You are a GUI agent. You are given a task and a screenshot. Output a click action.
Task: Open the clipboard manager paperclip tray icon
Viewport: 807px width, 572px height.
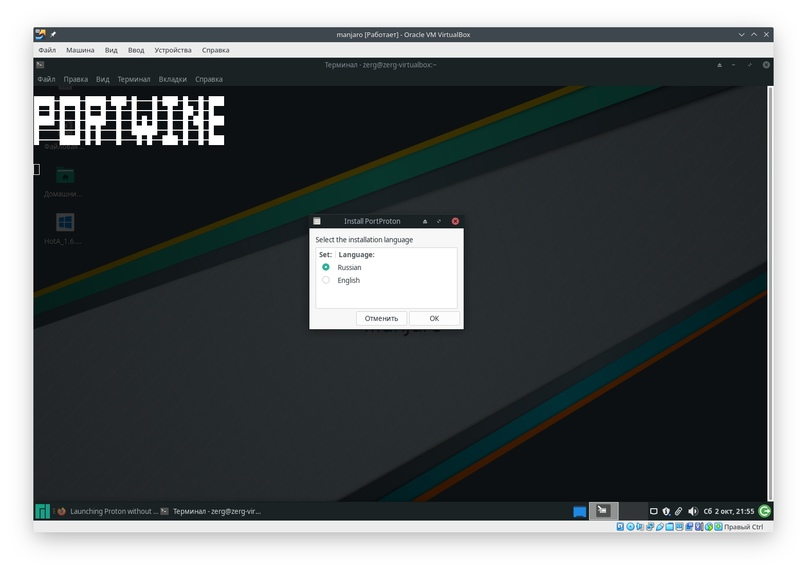(x=678, y=511)
